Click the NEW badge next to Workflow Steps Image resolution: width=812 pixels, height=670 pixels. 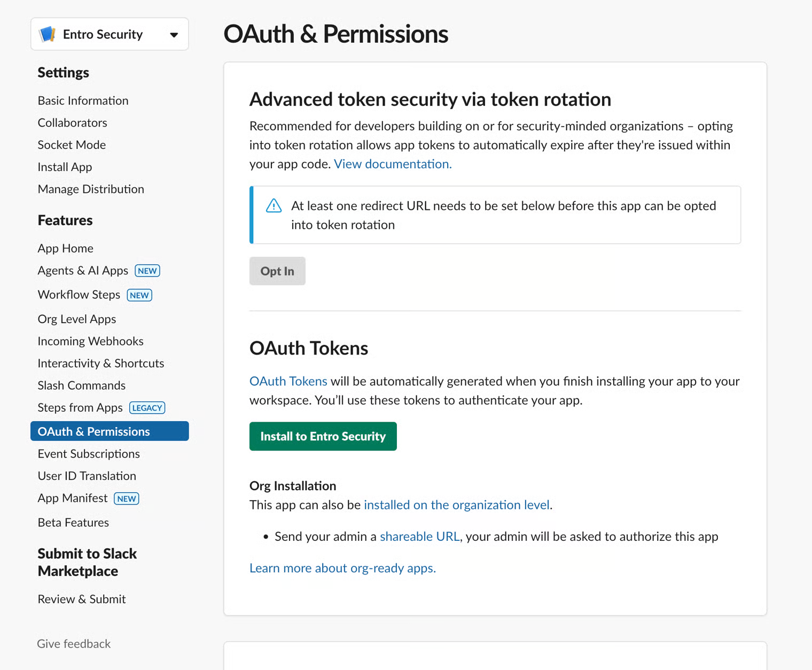pos(139,295)
